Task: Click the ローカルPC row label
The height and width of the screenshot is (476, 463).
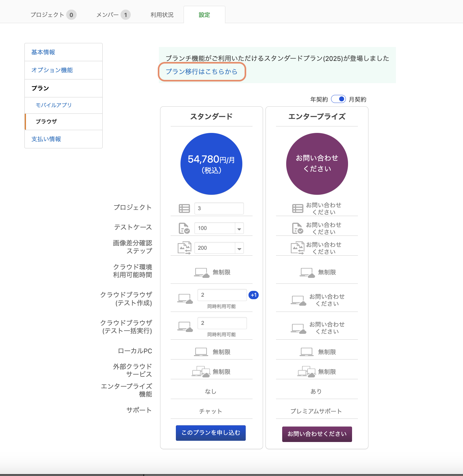Action: (135, 351)
